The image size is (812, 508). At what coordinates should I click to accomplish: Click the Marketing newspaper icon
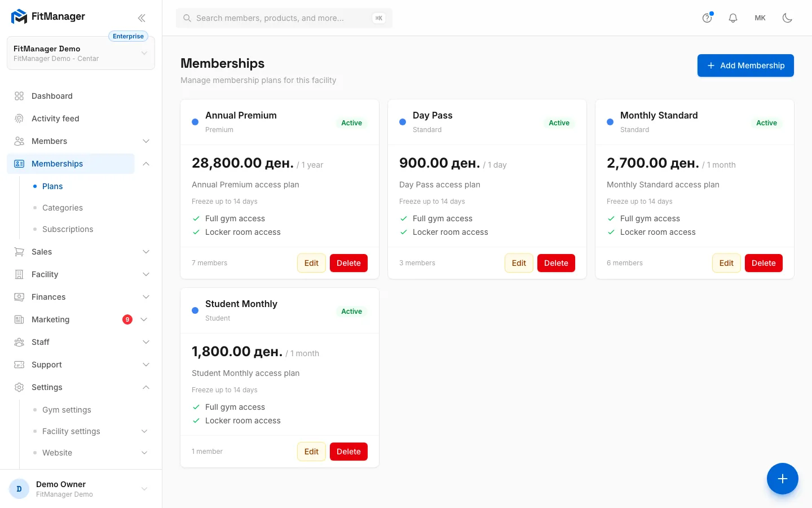click(19, 319)
